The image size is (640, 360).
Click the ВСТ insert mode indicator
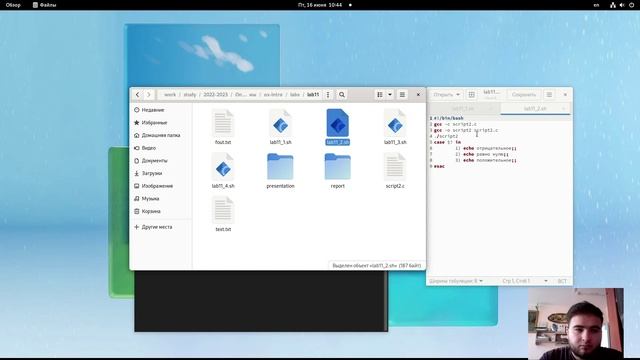click(562, 281)
